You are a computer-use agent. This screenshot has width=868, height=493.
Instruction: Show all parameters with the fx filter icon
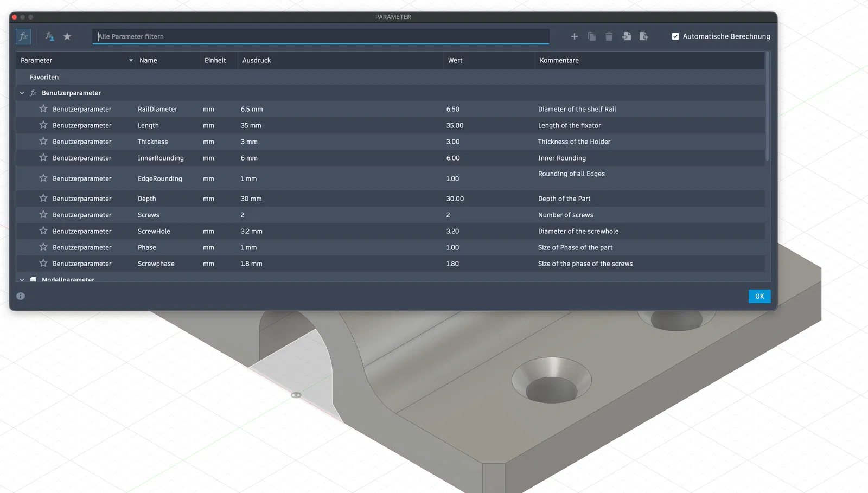pyautogui.click(x=23, y=36)
